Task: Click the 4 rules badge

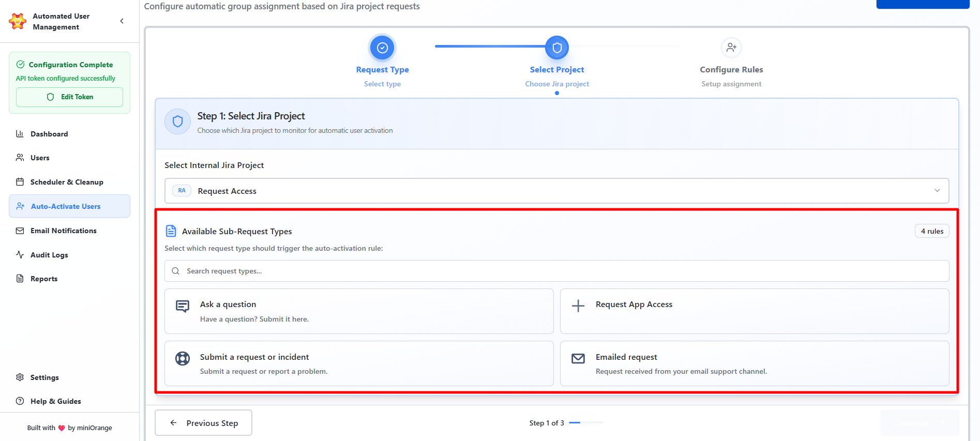Action: tap(932, 231)
